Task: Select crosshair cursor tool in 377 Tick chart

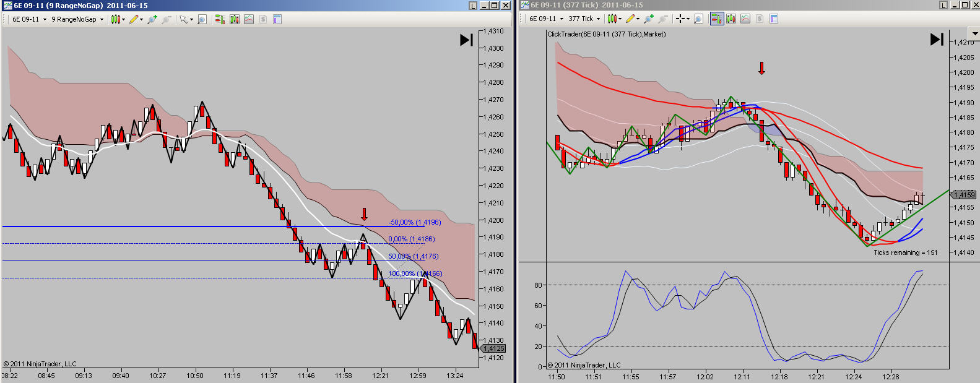Action: (680, 19)
